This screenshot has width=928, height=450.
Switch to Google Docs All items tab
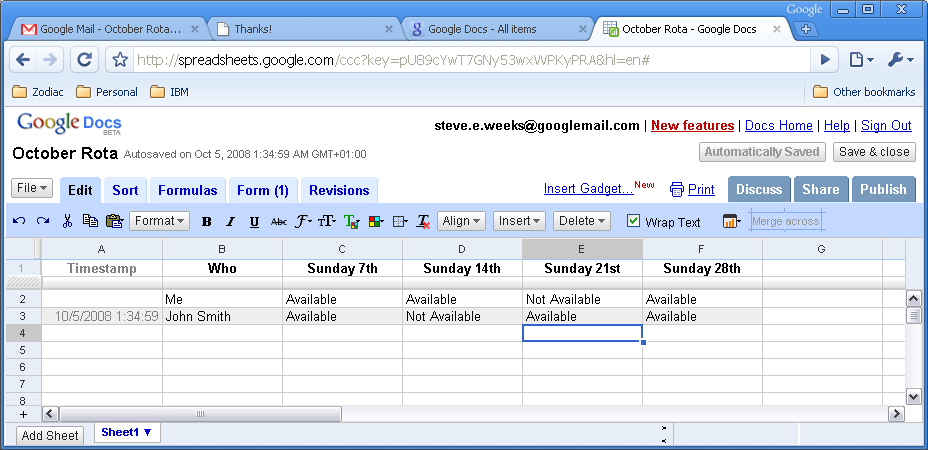tap(497, 29)
